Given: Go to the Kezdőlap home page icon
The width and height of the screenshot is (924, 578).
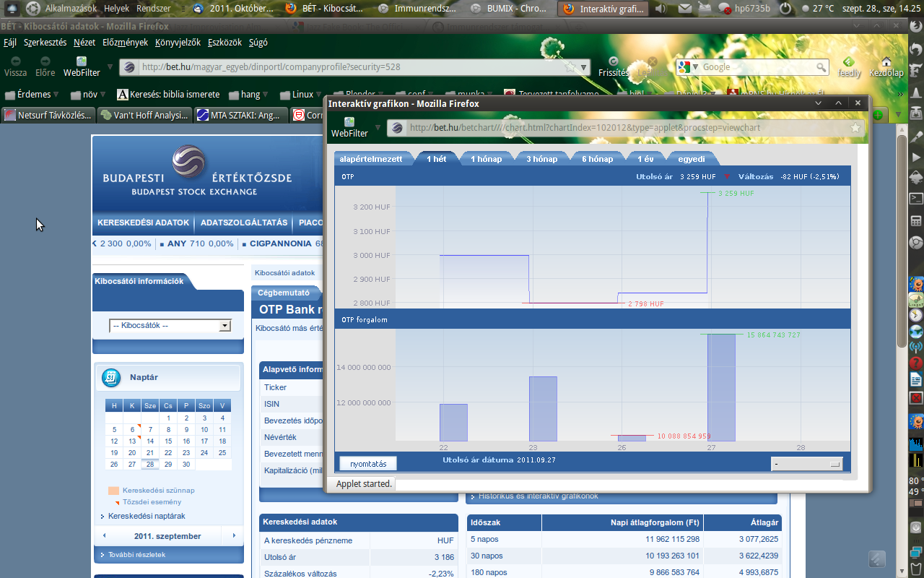Looking at the screenshot, I should [x=886, y=61].
